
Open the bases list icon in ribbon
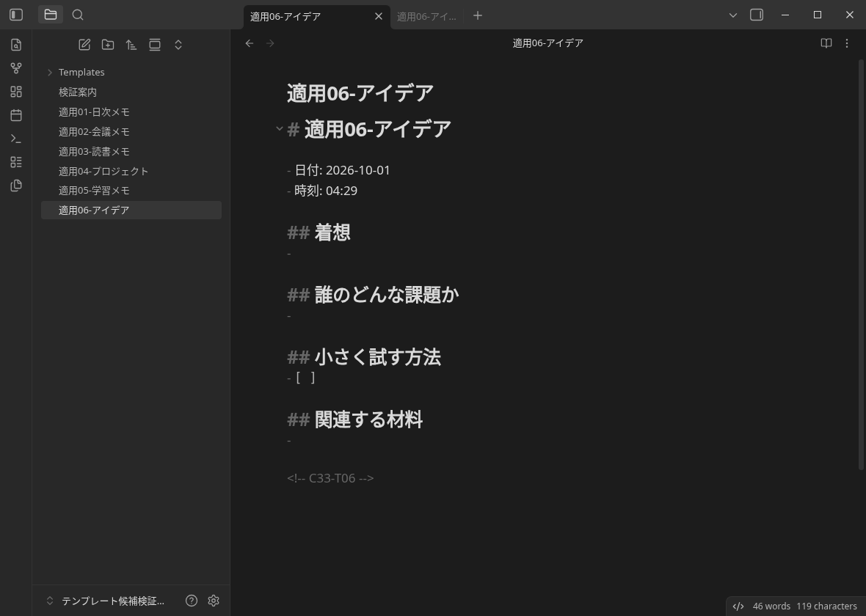16,162
